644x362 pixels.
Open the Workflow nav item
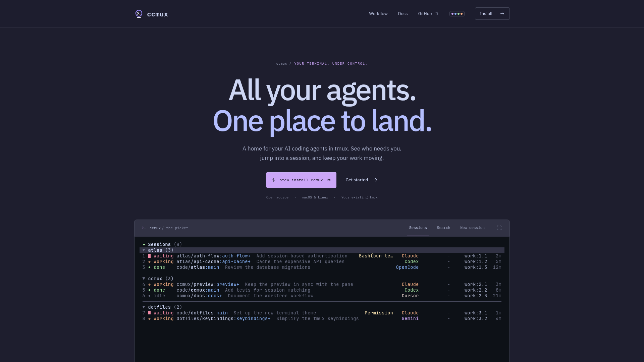(378, 14)
